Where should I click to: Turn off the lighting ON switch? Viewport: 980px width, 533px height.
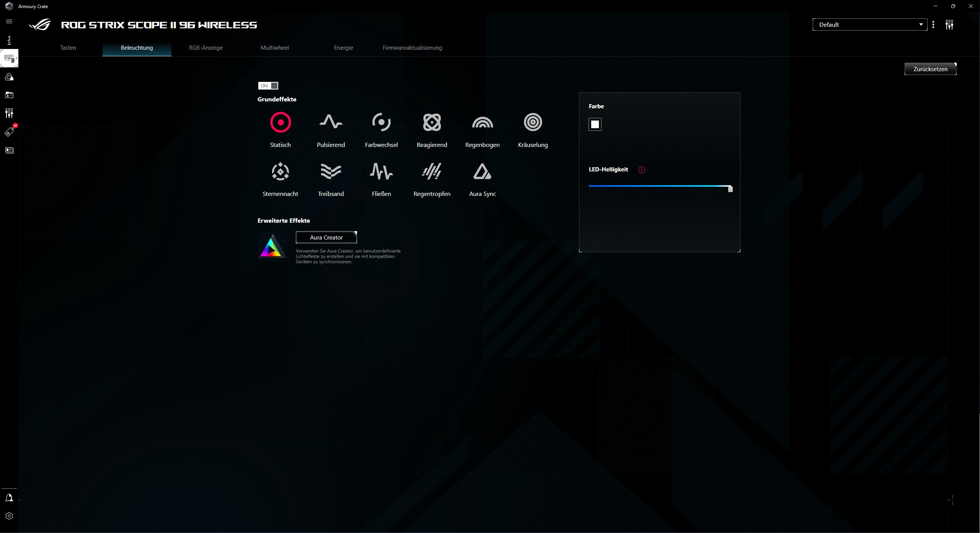268,86
